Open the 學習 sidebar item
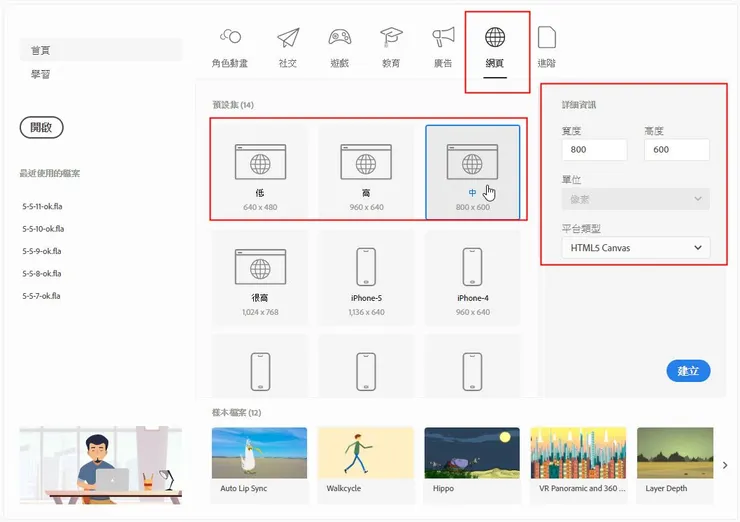The image size is (740, 522). click(x=41, y=74)
